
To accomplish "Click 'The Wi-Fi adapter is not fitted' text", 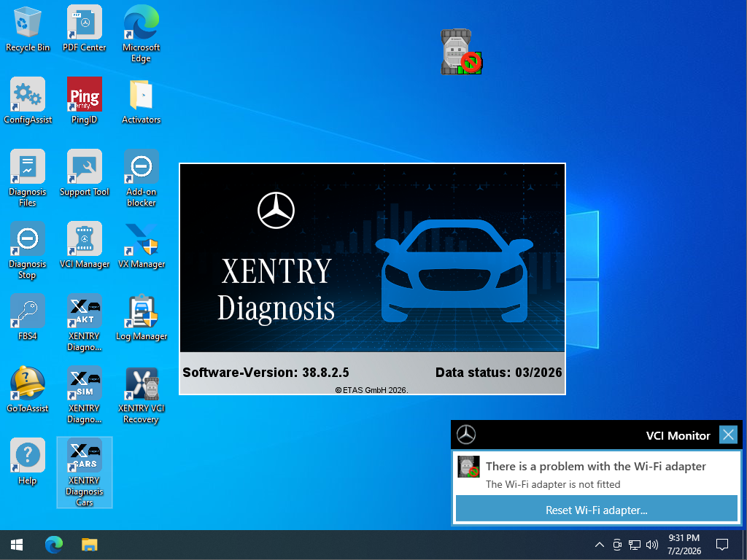I will [553, 484].
